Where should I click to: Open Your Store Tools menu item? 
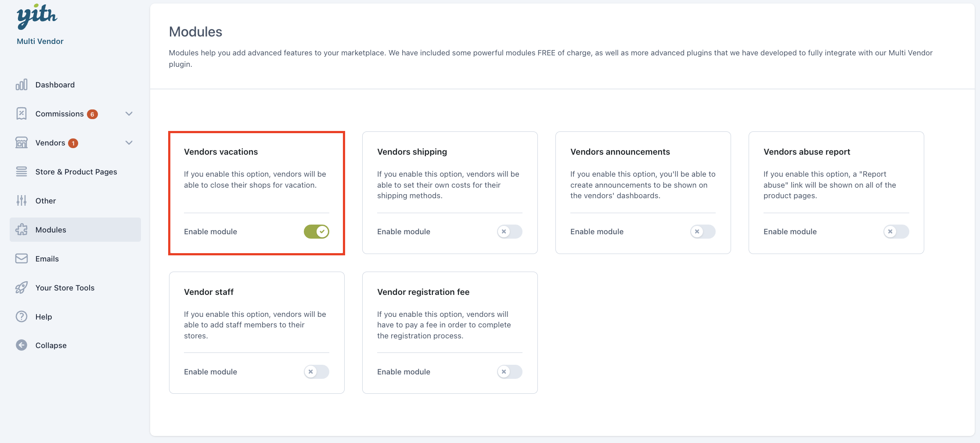(76, 287)
